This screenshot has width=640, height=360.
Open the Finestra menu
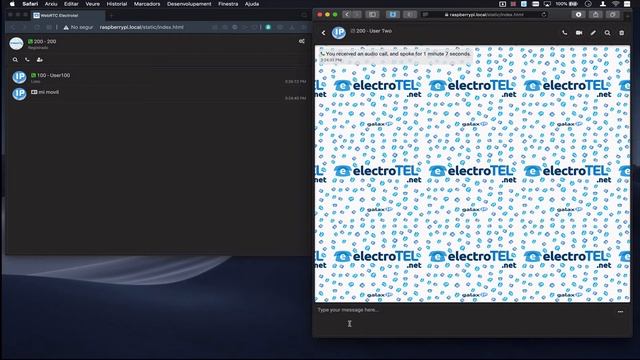tap(228, 4)
